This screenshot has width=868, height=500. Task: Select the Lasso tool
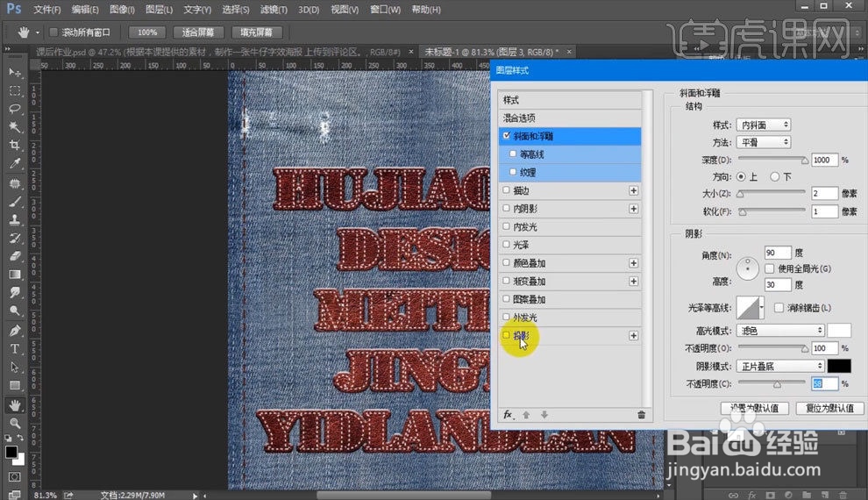pyautogui.click(x=14, y=109)
